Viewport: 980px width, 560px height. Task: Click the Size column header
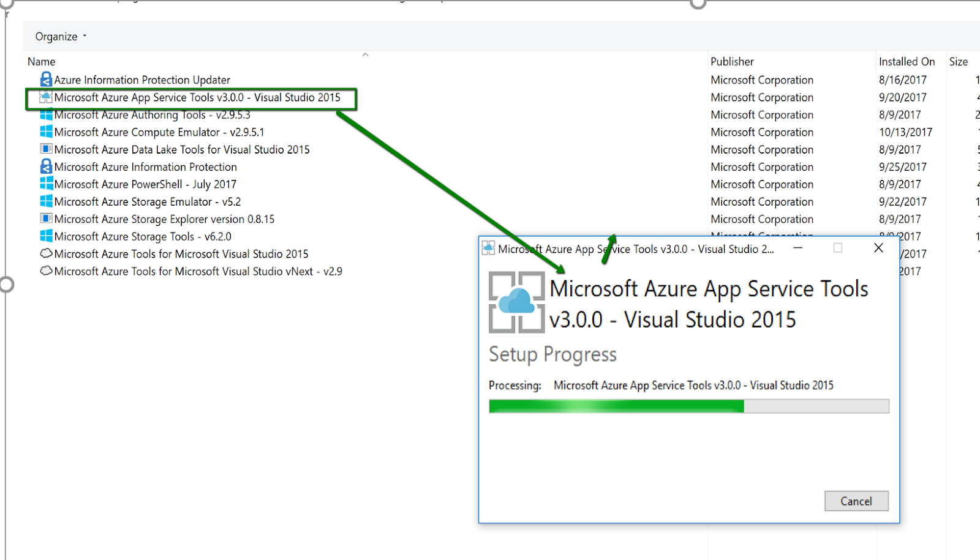coord(958,61)
